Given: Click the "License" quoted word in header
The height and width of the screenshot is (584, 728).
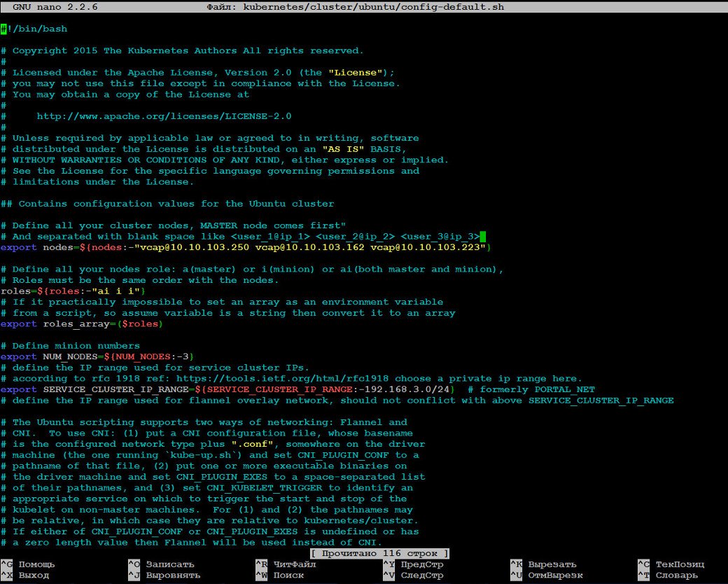Looking at the screenshot, I should 355,73.
